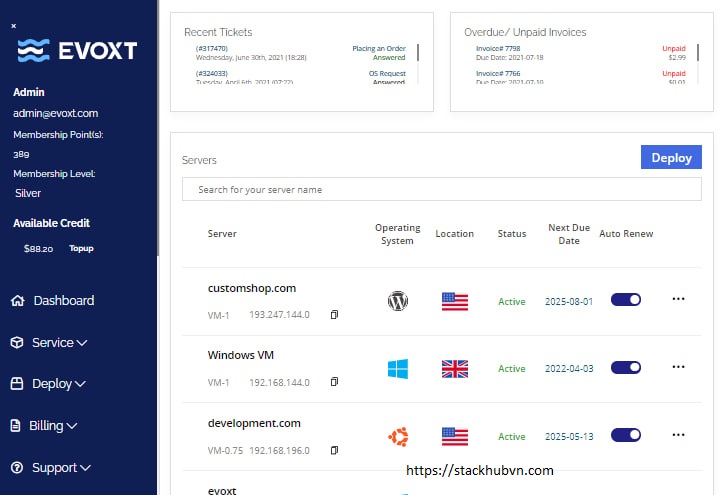The image size is (720, 495).
Task: Click the US flag for development.com
Action: [x=455, y=436]
